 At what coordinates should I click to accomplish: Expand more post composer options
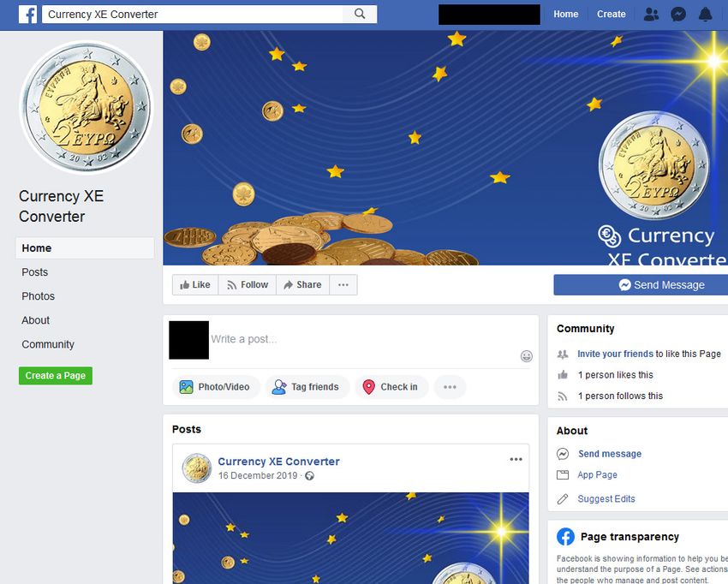(450, 387)
